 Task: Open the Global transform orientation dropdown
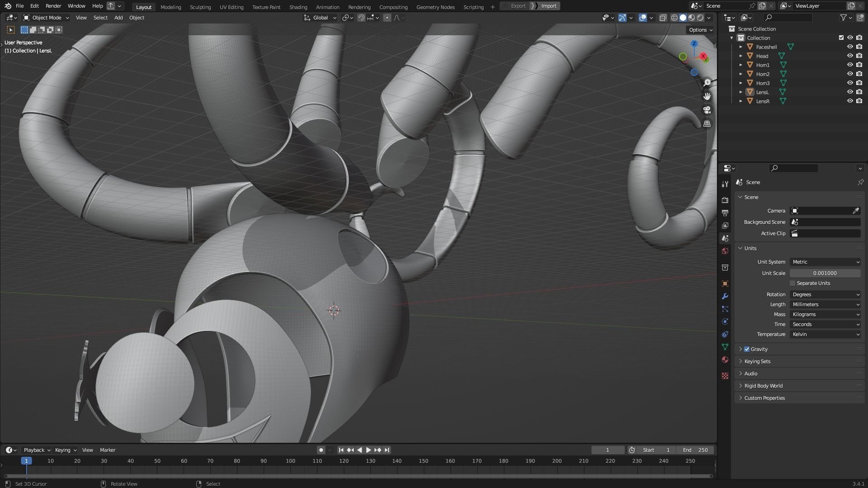click(x=320, y=18)
